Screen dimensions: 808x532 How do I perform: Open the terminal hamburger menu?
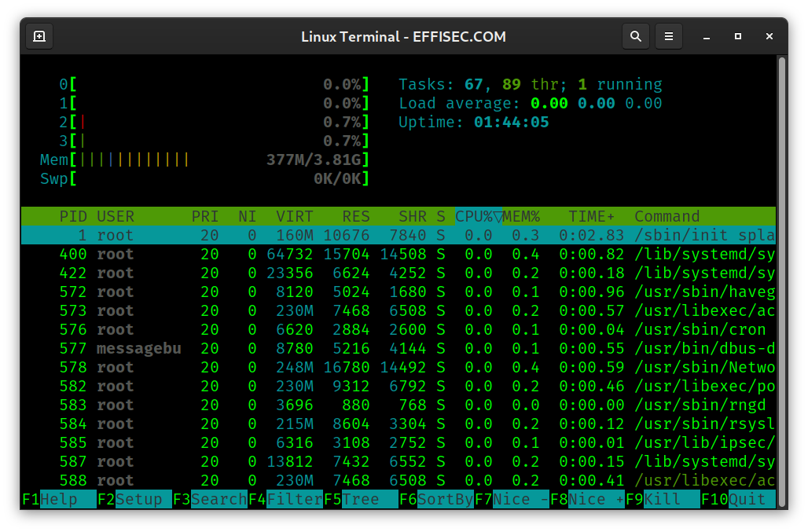tap(669, 36)
